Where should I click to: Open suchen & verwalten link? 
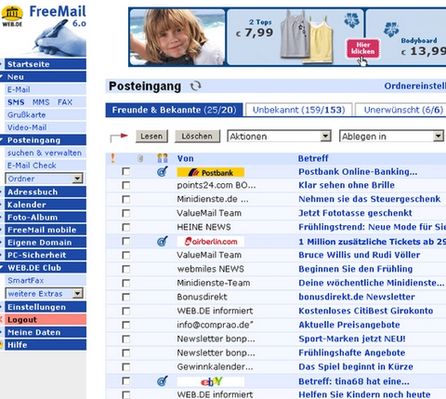tap(44, 153)
